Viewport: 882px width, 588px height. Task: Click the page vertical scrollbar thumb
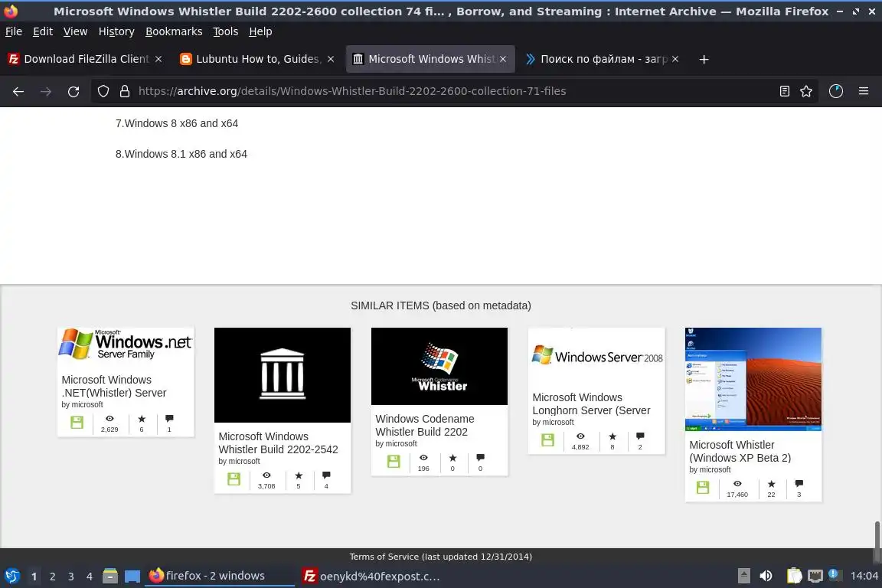pyautogui.click(x=877, y=541)
